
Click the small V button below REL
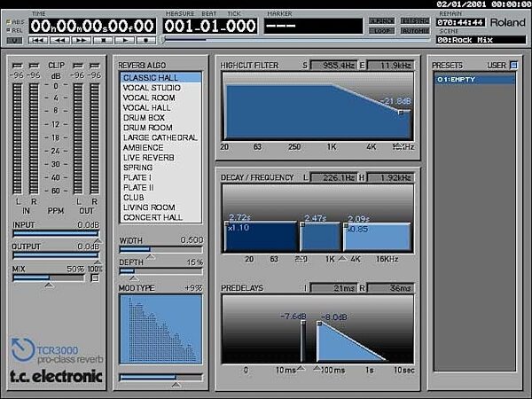[x=14, y=41]
